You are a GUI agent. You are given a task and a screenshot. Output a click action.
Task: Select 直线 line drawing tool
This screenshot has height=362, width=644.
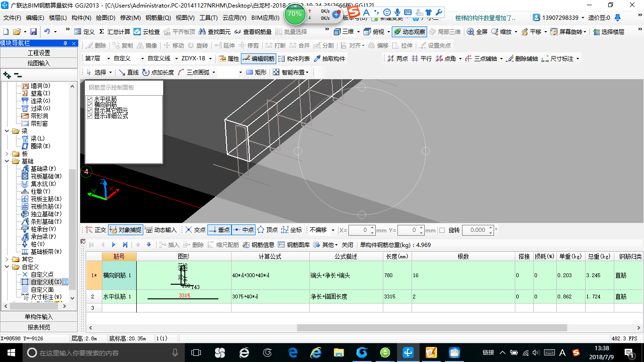click(128, 72)
